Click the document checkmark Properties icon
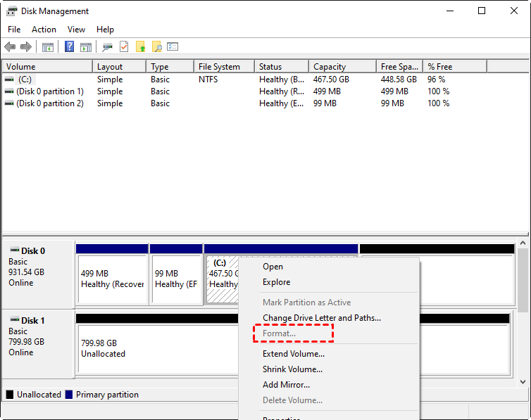This screenshot has height=420, width=531. (x=124, y=46)
